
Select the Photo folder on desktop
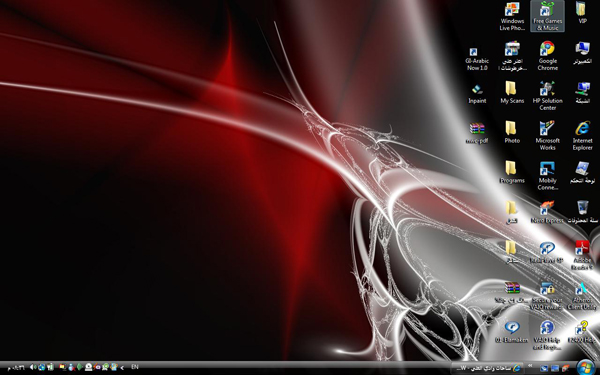click(512, 132)
